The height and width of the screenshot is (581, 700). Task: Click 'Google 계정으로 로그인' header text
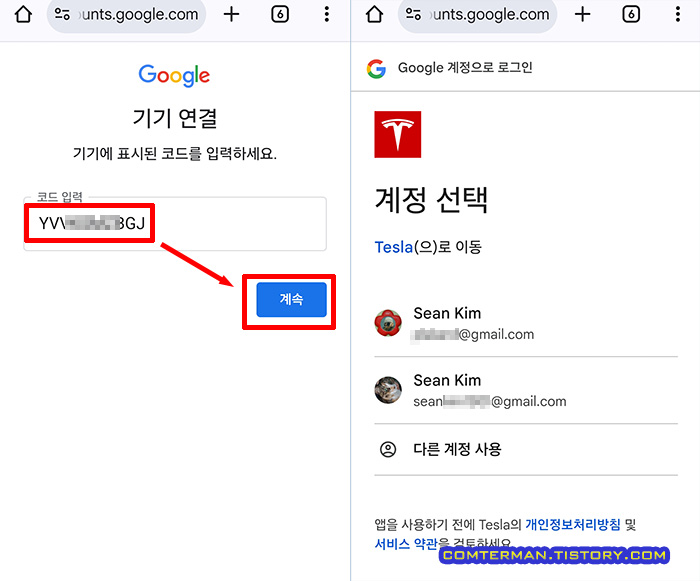point(465,68)
